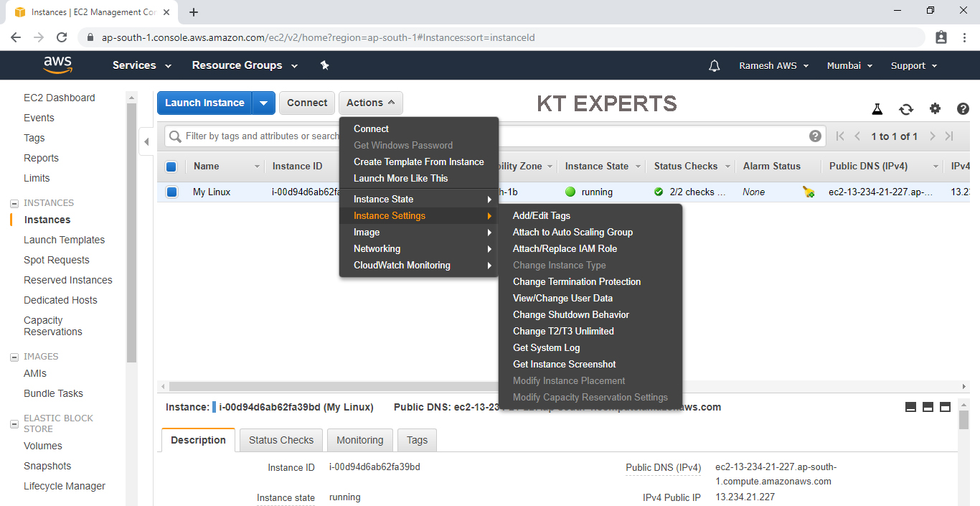Collapse the ELASTIC BLOCK STORE section
Viewport: 980px width, 506px height.
14,424
